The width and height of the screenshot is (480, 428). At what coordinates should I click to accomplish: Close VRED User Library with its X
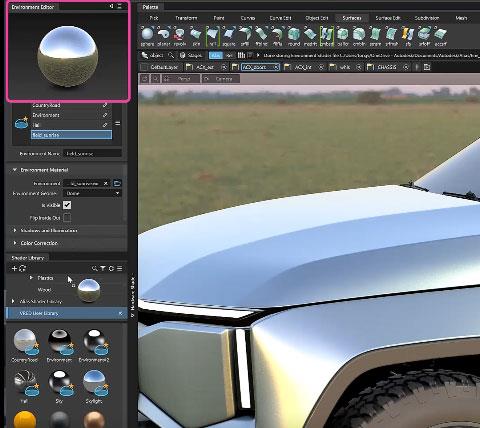click(x=121, y=313)
